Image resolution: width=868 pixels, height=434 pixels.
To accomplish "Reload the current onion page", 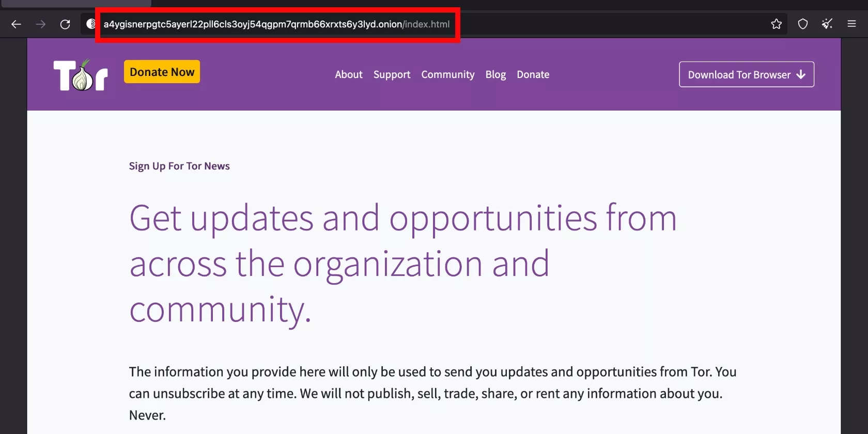I will (65, 24).
